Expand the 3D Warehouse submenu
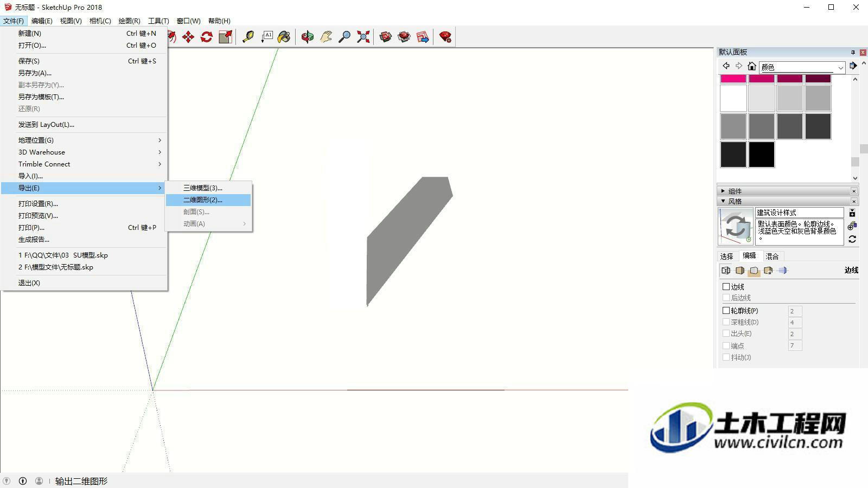868x488 pixels. point(84,152)
